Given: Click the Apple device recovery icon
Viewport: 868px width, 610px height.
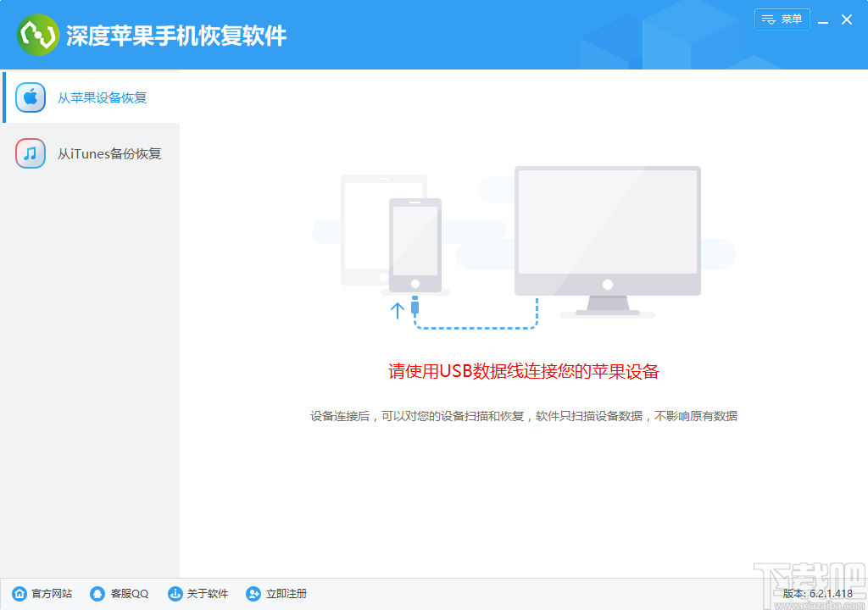Looking at the screenshot, I should point(31,97).
